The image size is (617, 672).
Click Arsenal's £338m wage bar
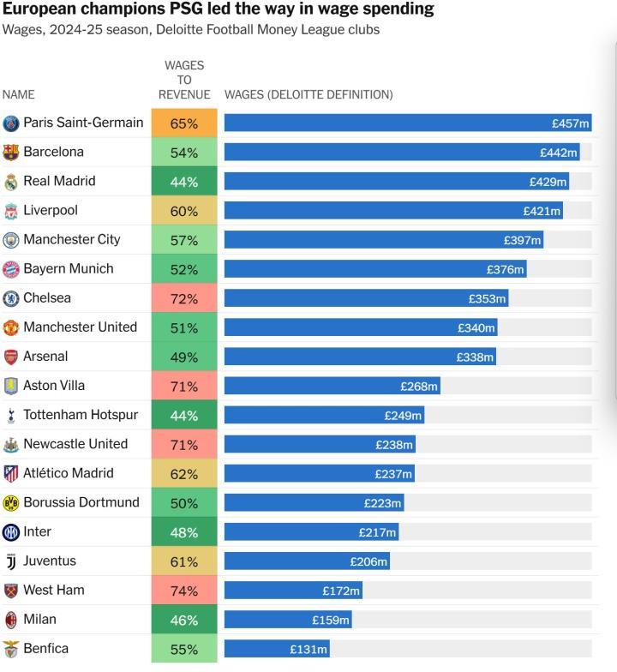(x=360, y=357)
